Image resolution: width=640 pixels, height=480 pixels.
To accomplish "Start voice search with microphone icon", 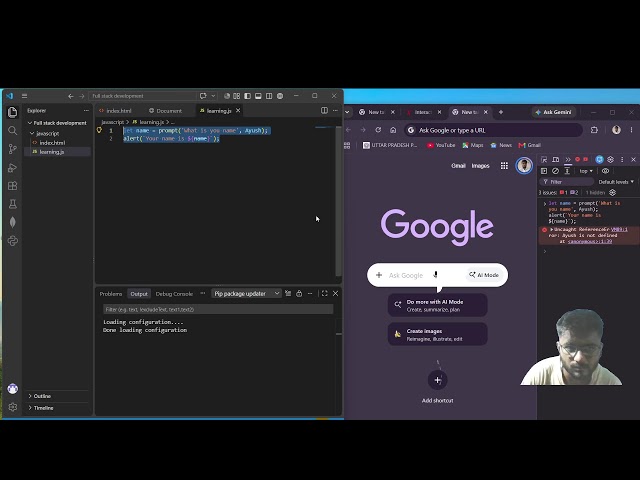I will pos(436,275).
